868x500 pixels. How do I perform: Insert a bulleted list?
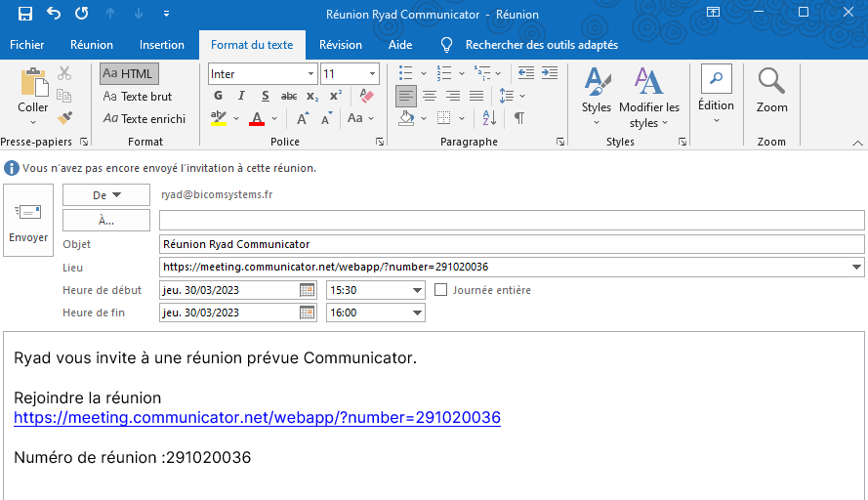pyautogui.click(x=406, y=73)
